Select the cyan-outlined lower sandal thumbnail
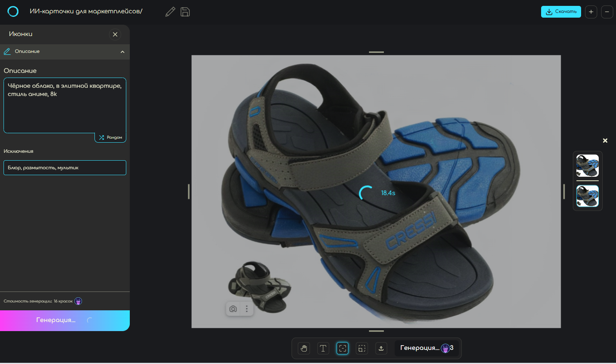Screen dimensions: 616x364 (587, 196)
